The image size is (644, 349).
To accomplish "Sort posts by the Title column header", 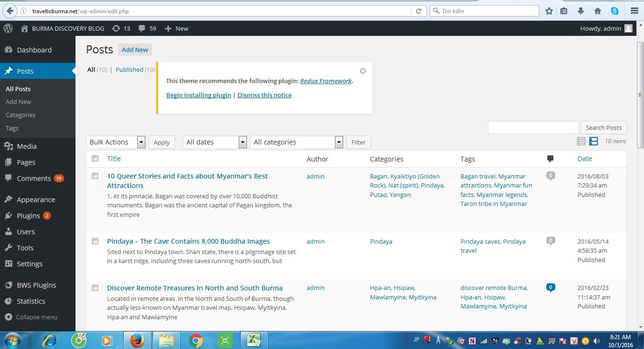I will [114, 159].
